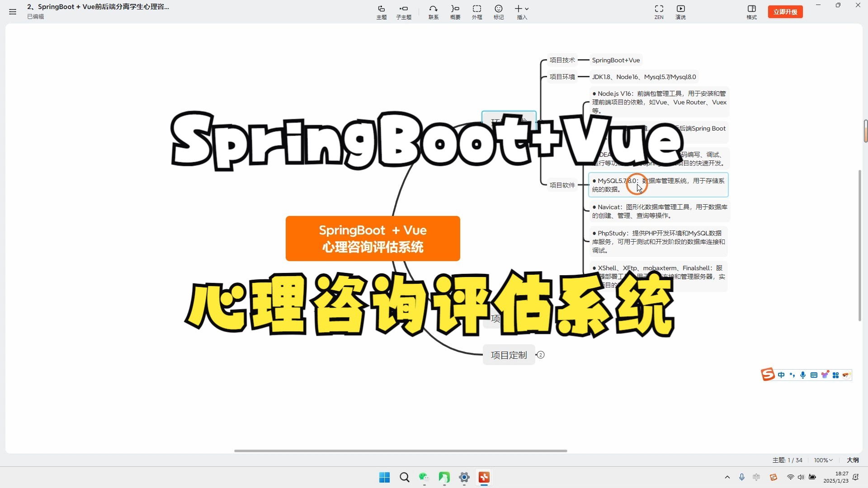
Task: Insert a relationship line (联系)
Action: point(434,12)
